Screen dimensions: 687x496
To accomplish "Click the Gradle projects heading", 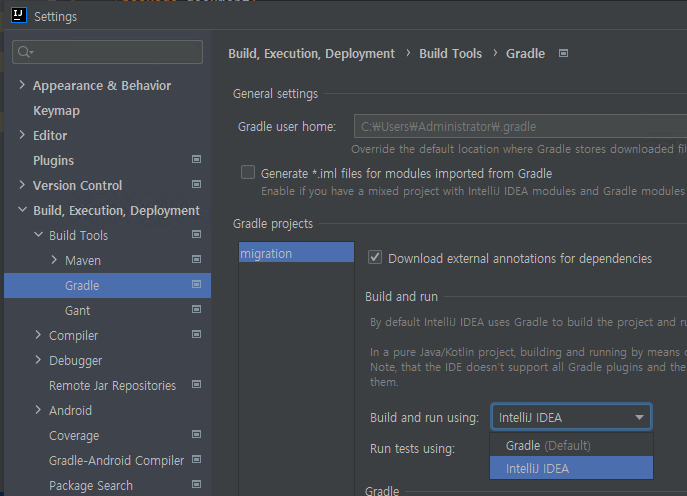I will tap(273, 224).
